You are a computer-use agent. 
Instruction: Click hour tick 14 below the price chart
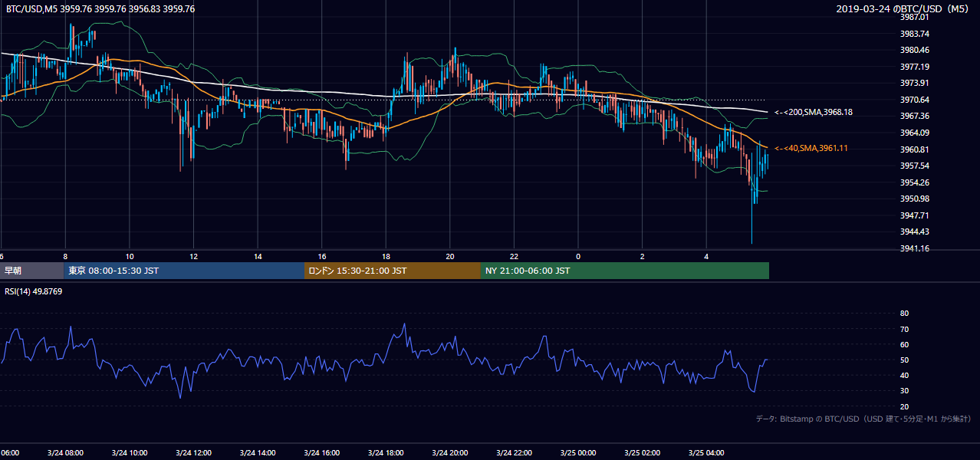pyautogui.click(x=258, y=256)
